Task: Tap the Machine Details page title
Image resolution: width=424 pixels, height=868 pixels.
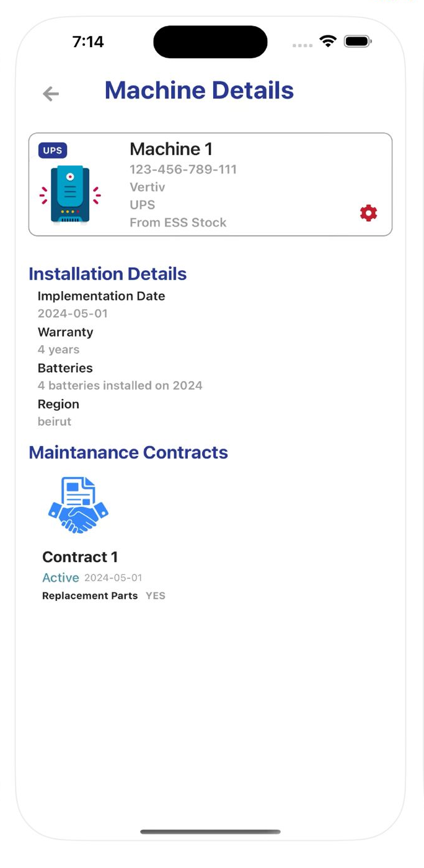Action: click(199, 90)
